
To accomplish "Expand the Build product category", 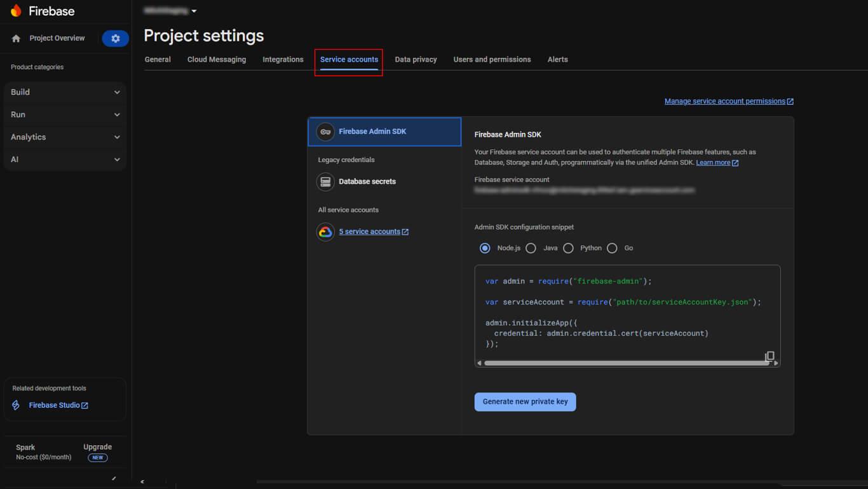I will point(64,92).
